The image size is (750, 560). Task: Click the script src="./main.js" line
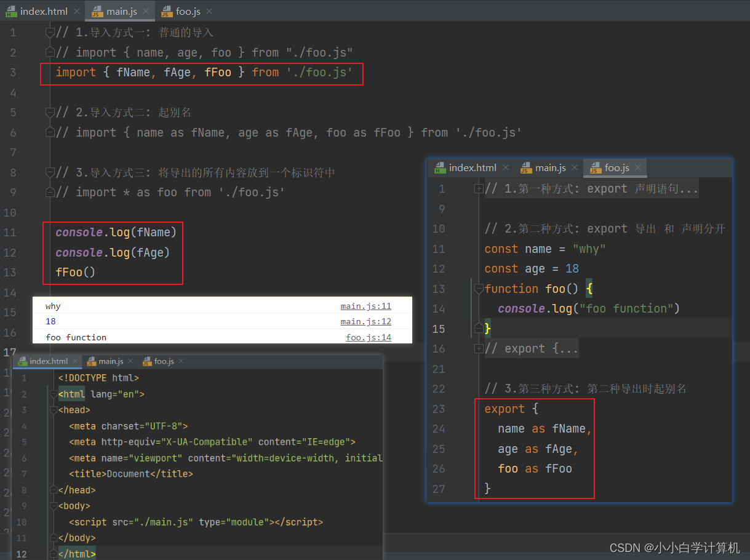196,522
